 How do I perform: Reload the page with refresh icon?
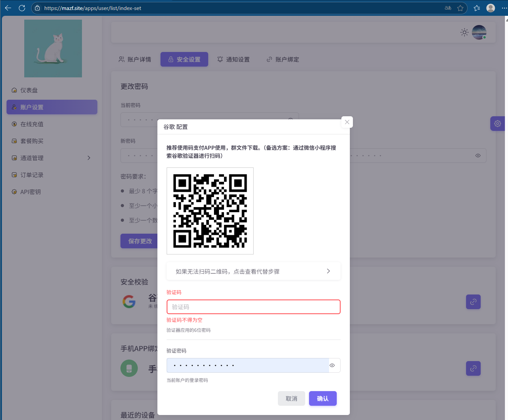tap(22, 8)
